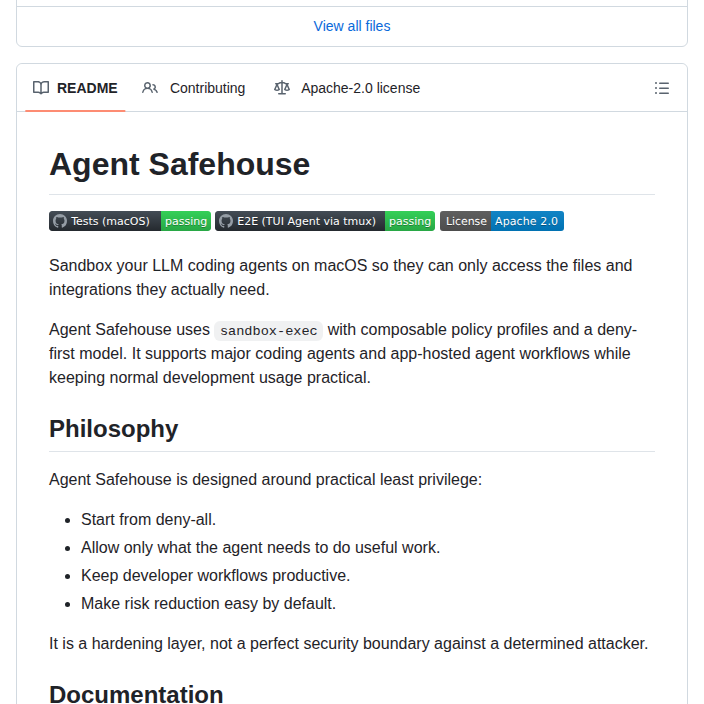
Task: Click 'Allow only what the agent needs' bullet
Action: pos(260,548)
